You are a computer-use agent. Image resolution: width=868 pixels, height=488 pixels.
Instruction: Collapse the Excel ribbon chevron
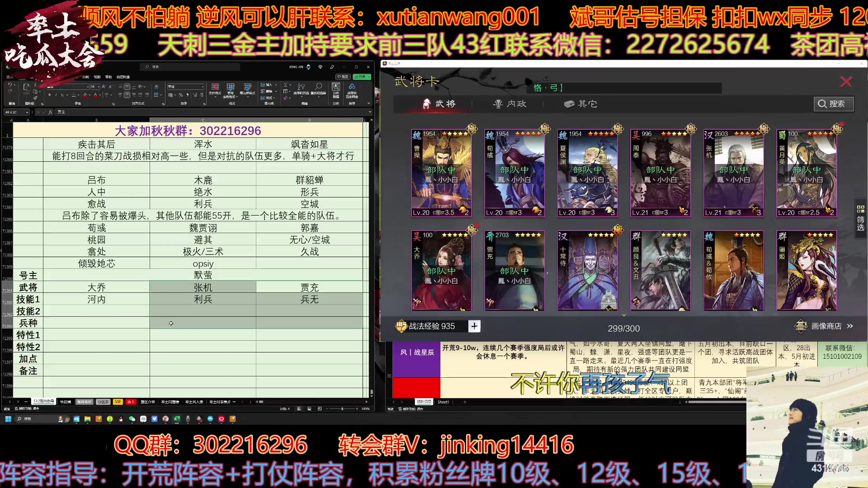pyautogui.click(x=368, y=103)
